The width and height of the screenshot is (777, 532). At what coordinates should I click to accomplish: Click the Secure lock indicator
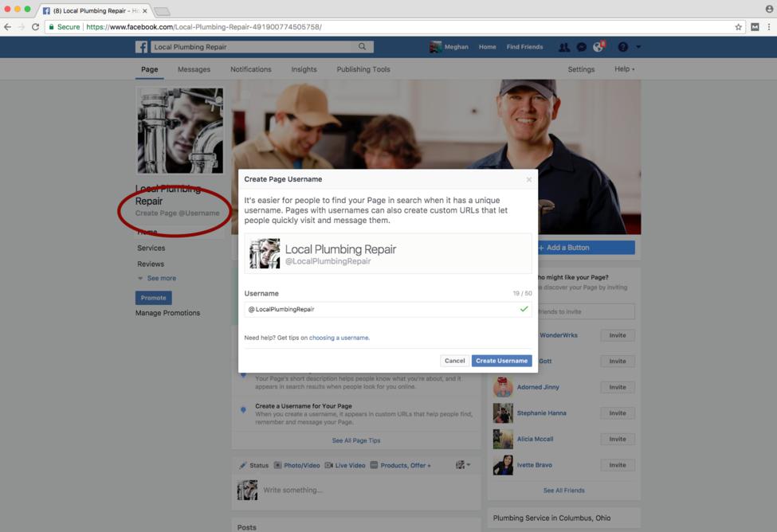(64, 27)
